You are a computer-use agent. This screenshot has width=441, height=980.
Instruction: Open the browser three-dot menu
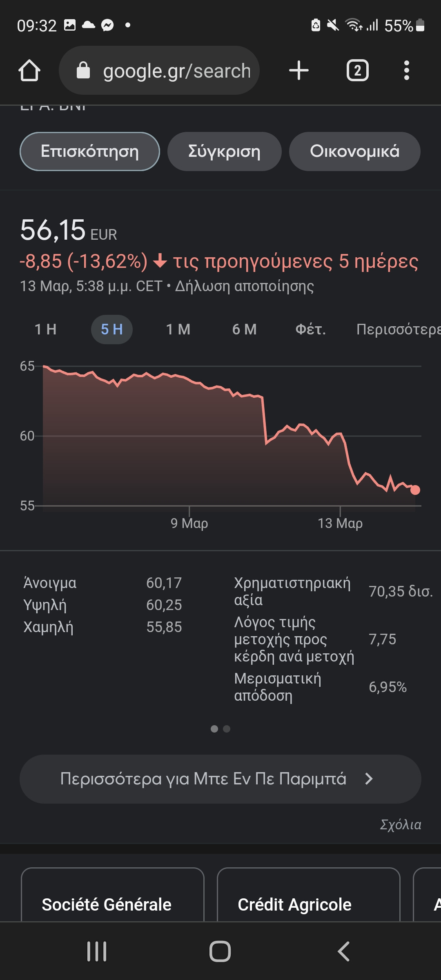pos(406,70)
